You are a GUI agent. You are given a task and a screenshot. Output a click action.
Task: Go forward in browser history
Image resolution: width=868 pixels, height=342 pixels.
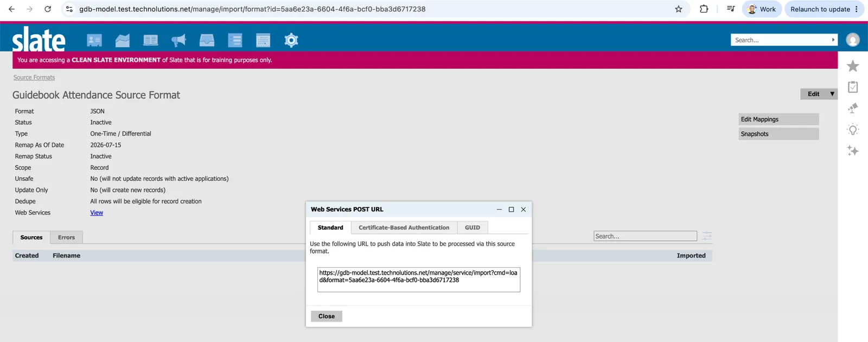click(x=29, y=9)
